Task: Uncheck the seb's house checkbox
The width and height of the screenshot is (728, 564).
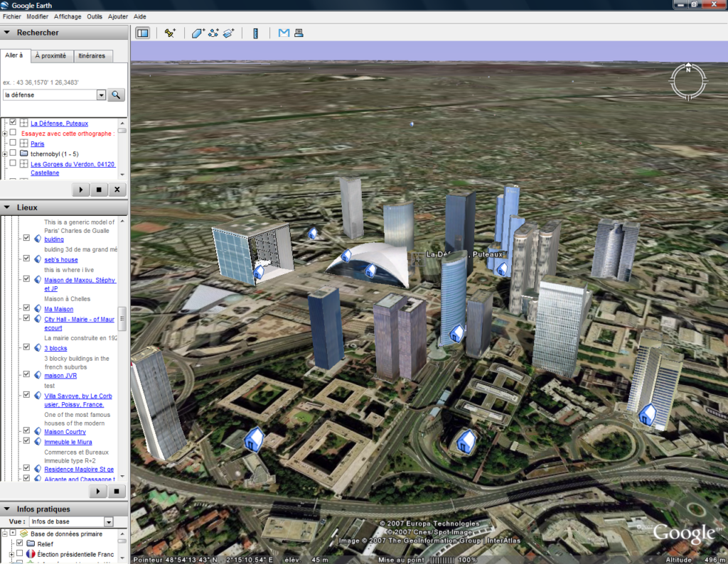Action: coord(26,259)
